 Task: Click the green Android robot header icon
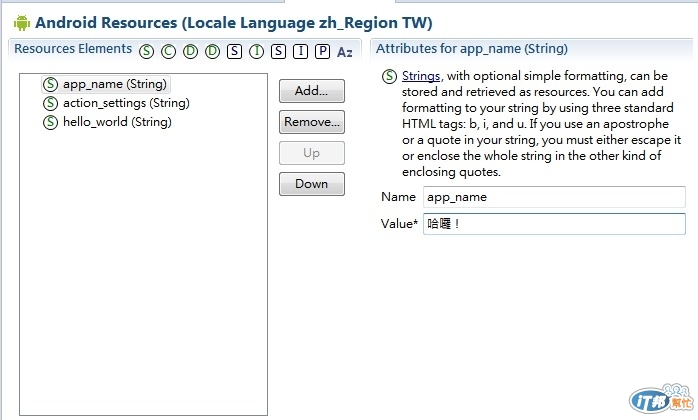(x=21, y=22)
